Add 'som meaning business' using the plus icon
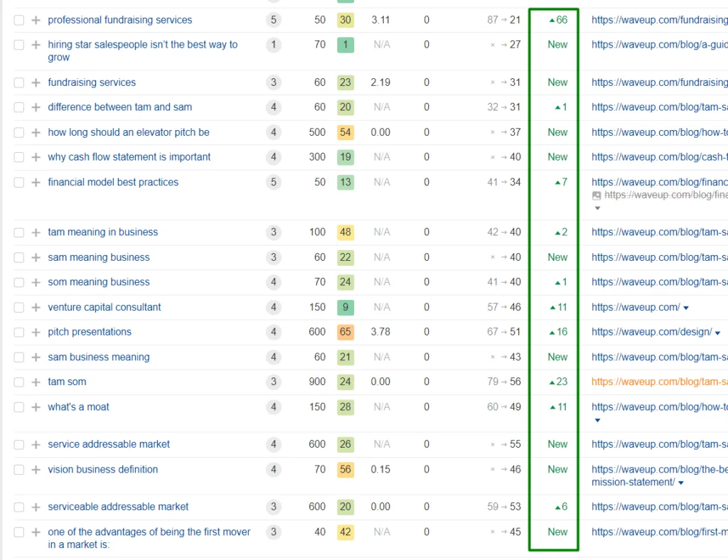The width and height of the screenshot is (728, 560). (36, 282)
